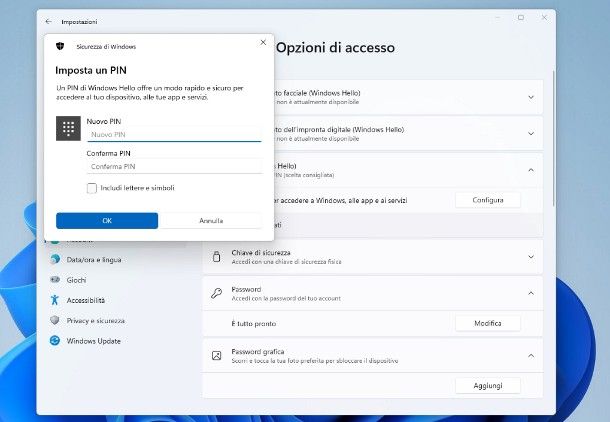Maximize the Impostazioni window

[521, 18]
